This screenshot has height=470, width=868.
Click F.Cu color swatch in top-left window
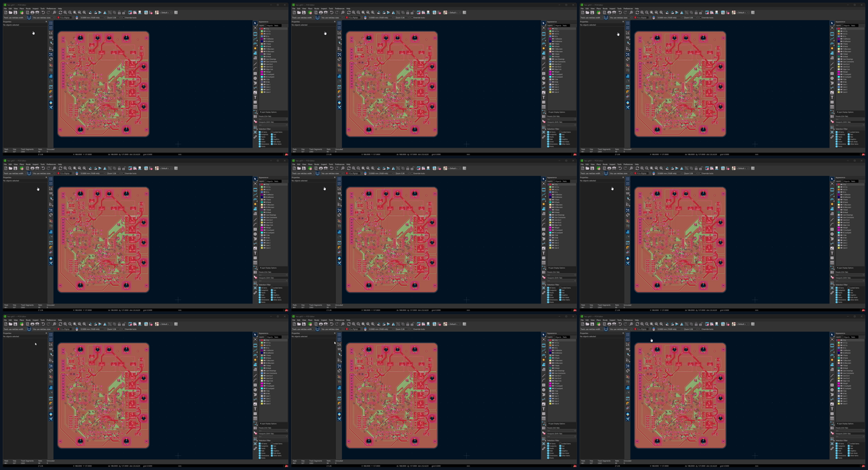click(262, 29)
